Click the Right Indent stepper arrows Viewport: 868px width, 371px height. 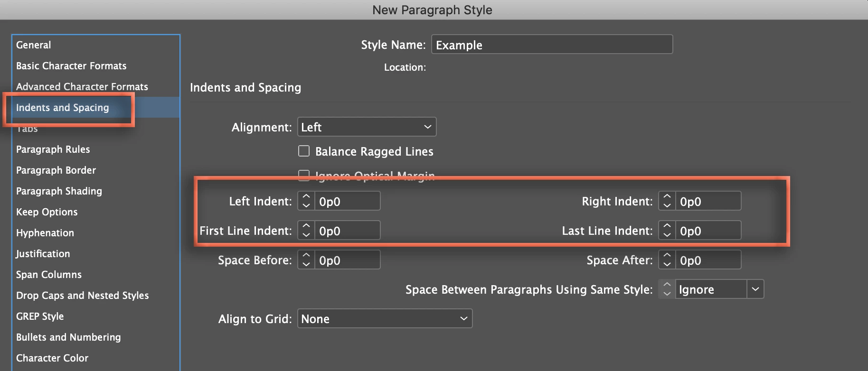(x=667, y=201)
